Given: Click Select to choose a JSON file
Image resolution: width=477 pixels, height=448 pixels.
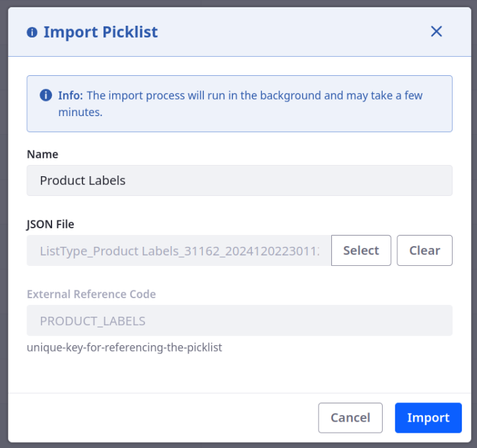Looking at the screenshot, I should tap(361, 250).
